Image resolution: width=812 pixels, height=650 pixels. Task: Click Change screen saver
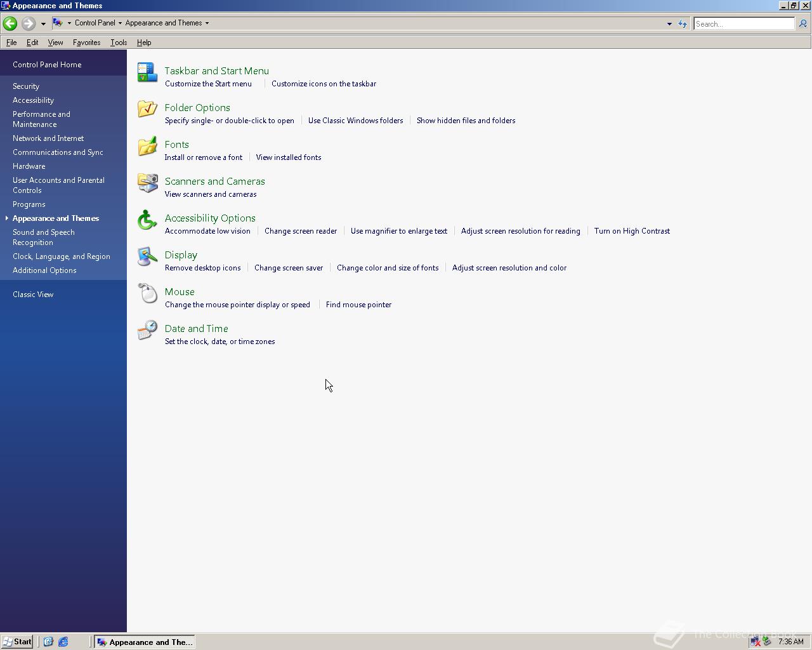289,268
